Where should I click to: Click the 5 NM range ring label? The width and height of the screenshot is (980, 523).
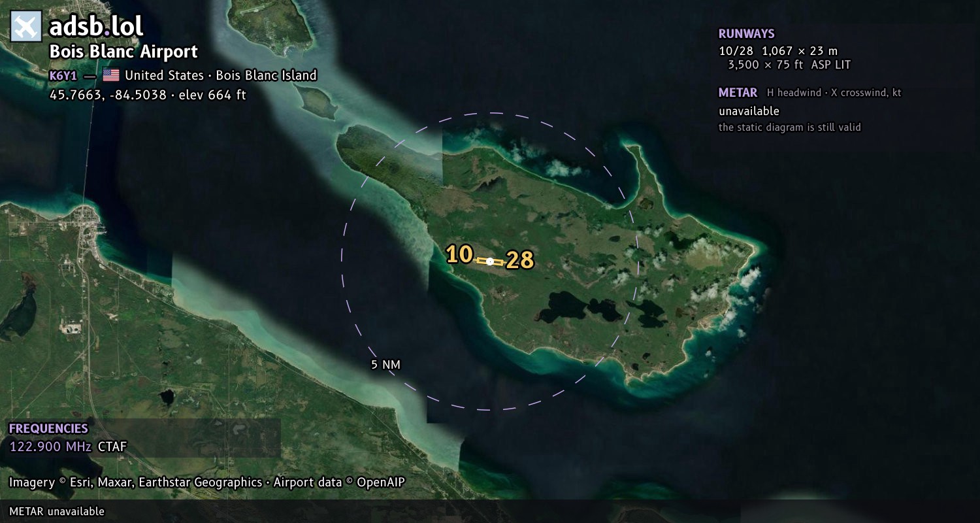click(x=385, y=365)
